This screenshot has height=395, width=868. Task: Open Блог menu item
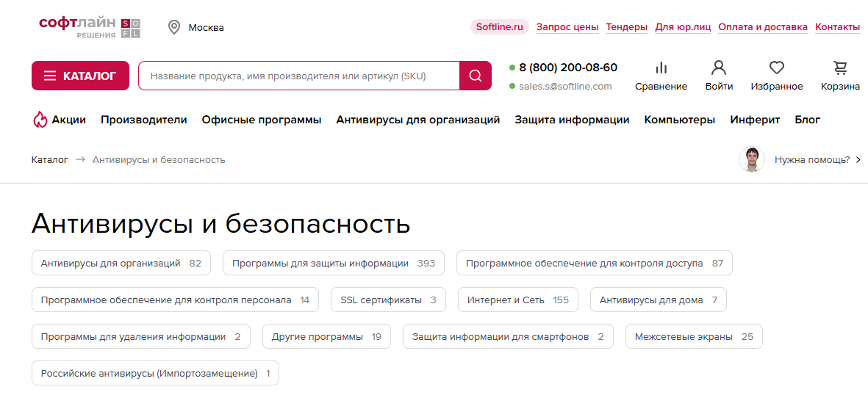point(808,120)
